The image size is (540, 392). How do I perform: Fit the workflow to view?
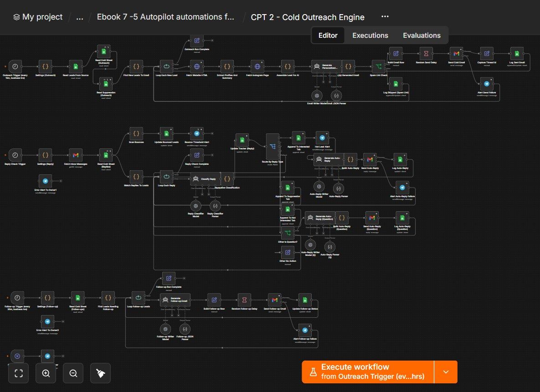[x=19, y=373]
